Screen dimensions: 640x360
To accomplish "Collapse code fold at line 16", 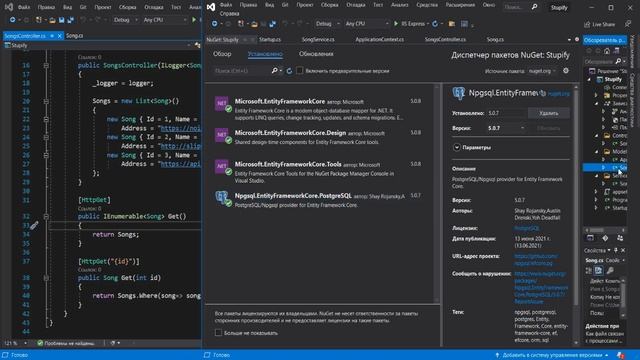I will tap(46, 65).
